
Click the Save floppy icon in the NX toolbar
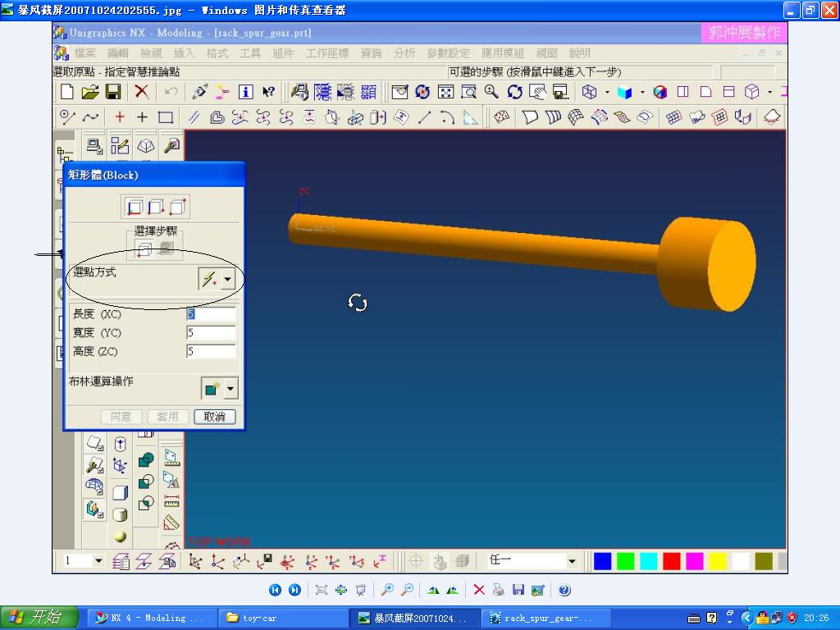(113, 92)
